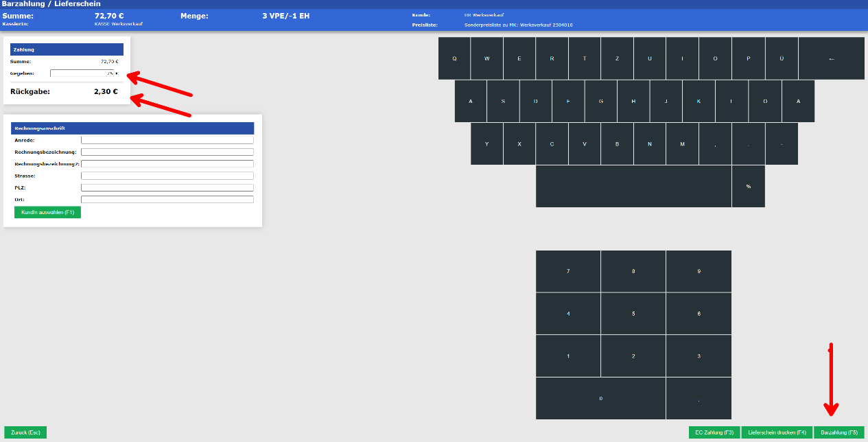
Task: Select the PLZ input field
Action: tap(167, 187)
